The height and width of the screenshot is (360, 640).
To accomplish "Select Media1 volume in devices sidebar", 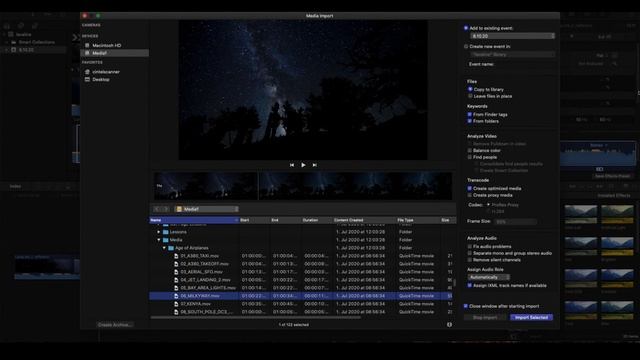I will (x=115, y=53).
